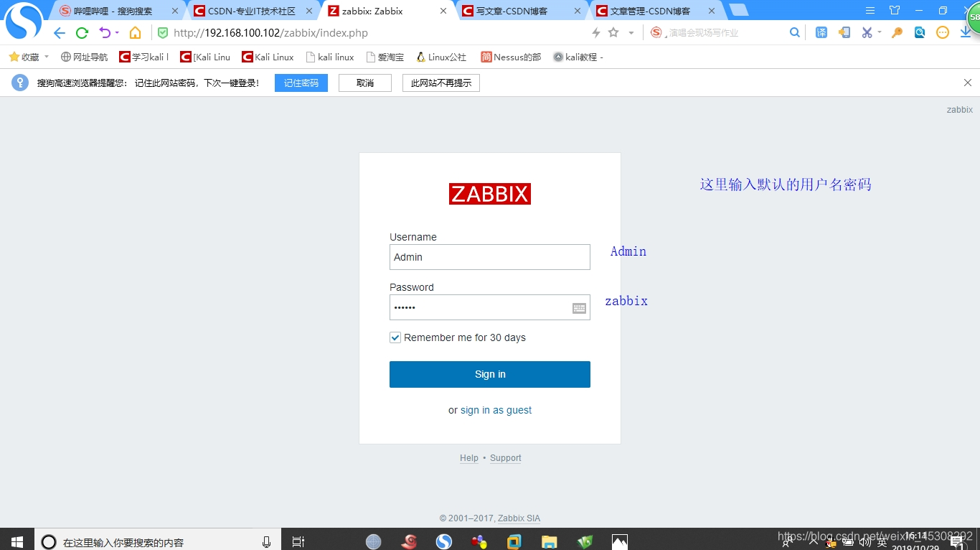Click the Sogou browser logo avatar

[x=24, y=21]
